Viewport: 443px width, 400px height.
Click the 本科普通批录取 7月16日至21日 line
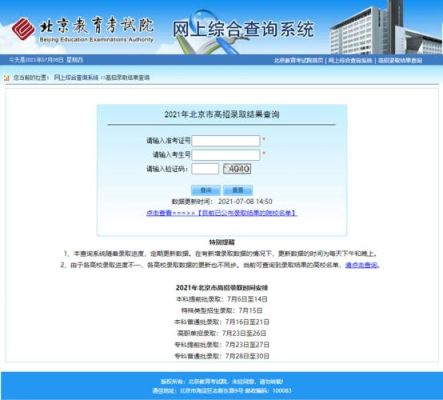pos(222,322)
